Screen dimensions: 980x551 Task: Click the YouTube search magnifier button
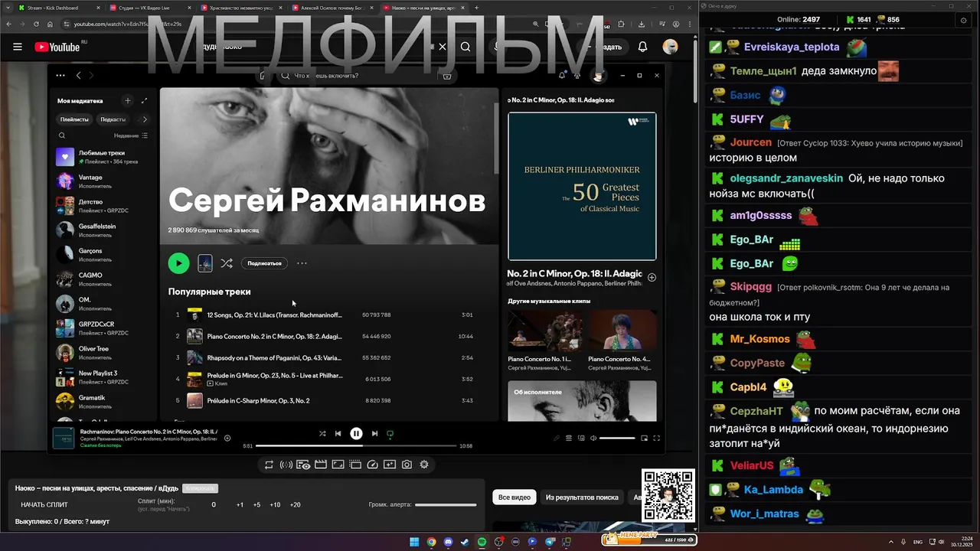point(465,47)
